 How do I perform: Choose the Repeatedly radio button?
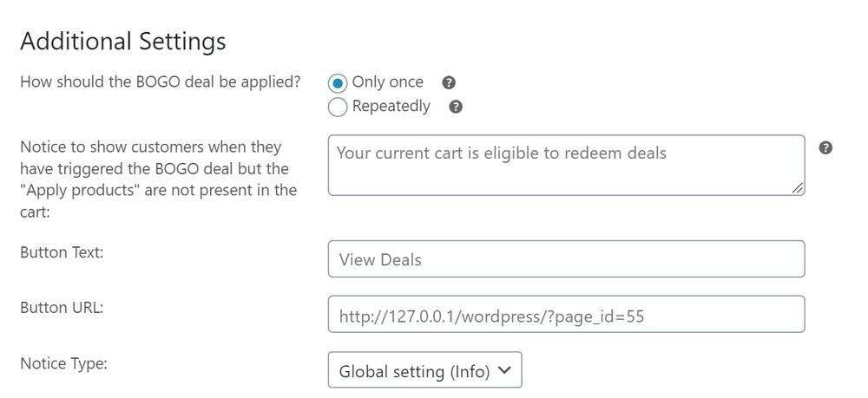(x=338, y=108)
